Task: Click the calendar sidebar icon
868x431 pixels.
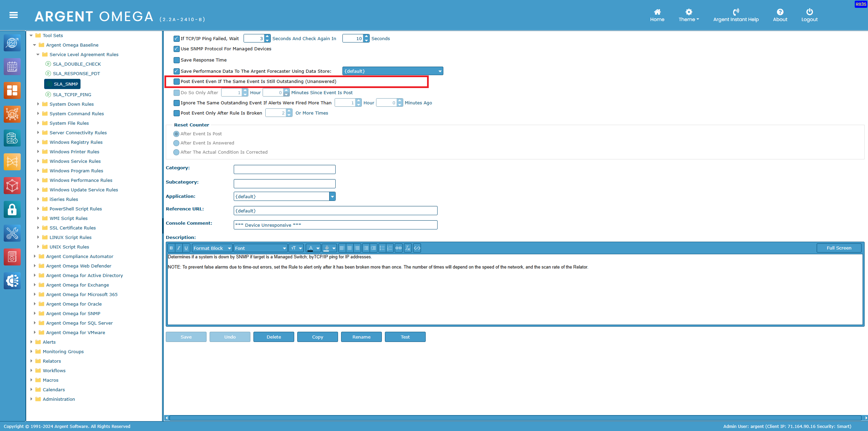Action: [x=12, y=67]
